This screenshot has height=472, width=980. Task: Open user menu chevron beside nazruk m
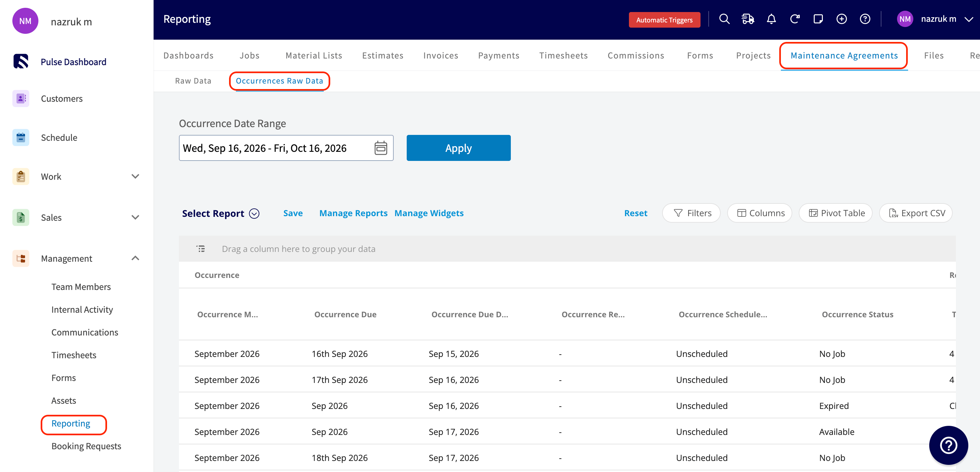coord(969,19)
